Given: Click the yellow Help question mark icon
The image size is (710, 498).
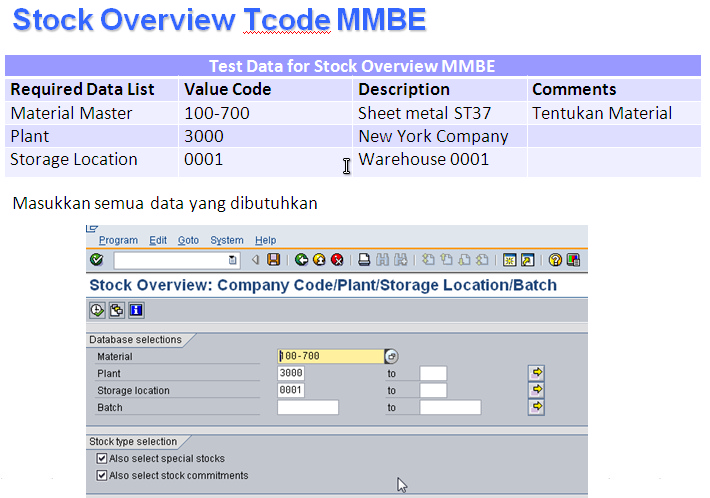Looking at the screenshot, I should click(x=555, y=260).
